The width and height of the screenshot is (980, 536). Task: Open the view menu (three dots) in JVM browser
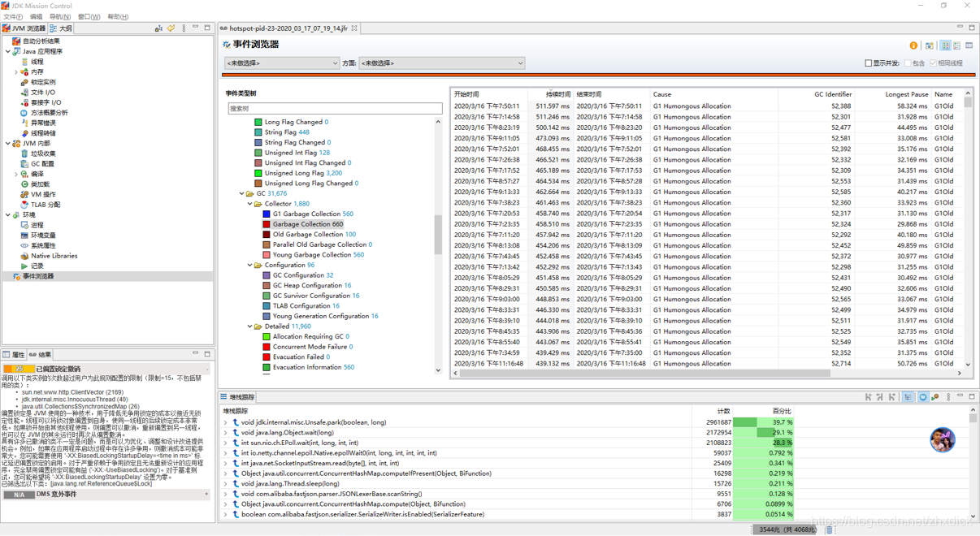[184, 28]
